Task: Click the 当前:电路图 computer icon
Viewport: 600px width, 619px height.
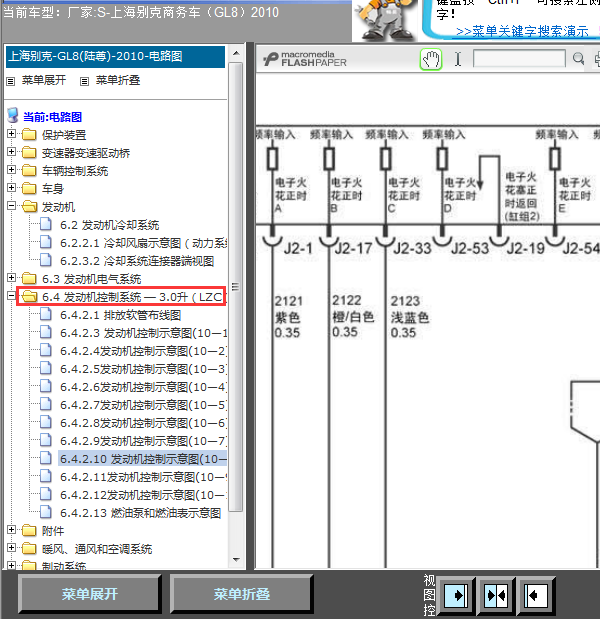Action: (x=13, y=116)
